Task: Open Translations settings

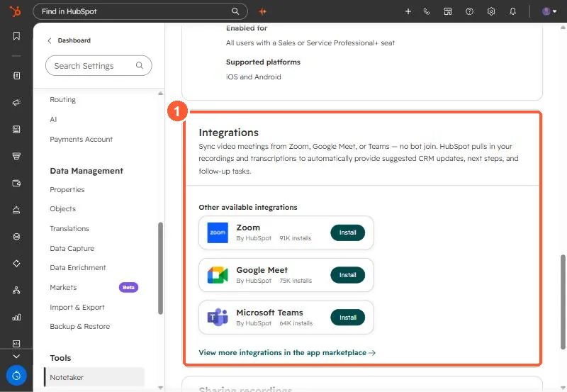Action: click(x=69, y=229)
